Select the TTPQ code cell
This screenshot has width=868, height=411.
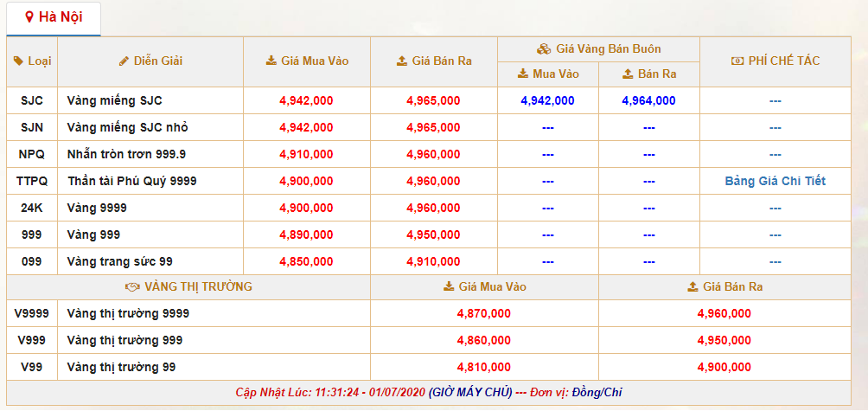point(31,181)
